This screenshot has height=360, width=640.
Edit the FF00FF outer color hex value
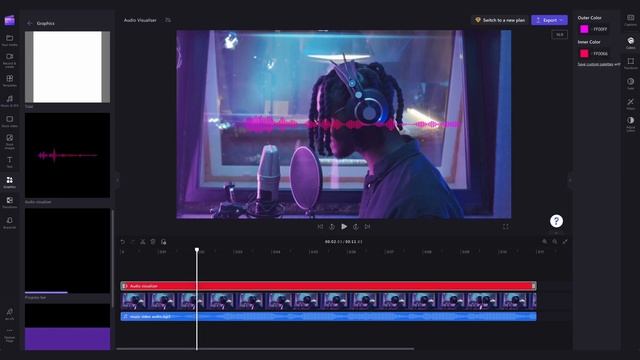600,29
